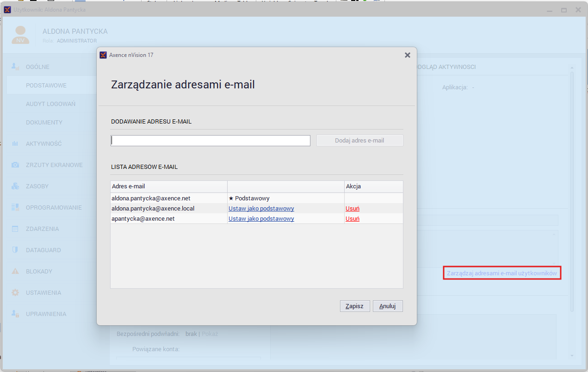Click the 'Akcja' column header

pyautogui.click(x=373, y=186)
